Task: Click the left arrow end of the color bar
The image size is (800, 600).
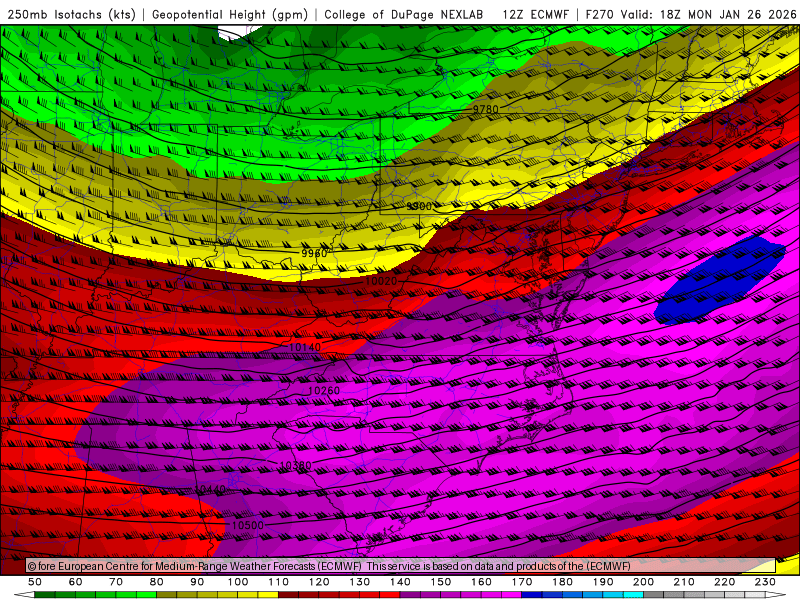Action: pos(24,595)
